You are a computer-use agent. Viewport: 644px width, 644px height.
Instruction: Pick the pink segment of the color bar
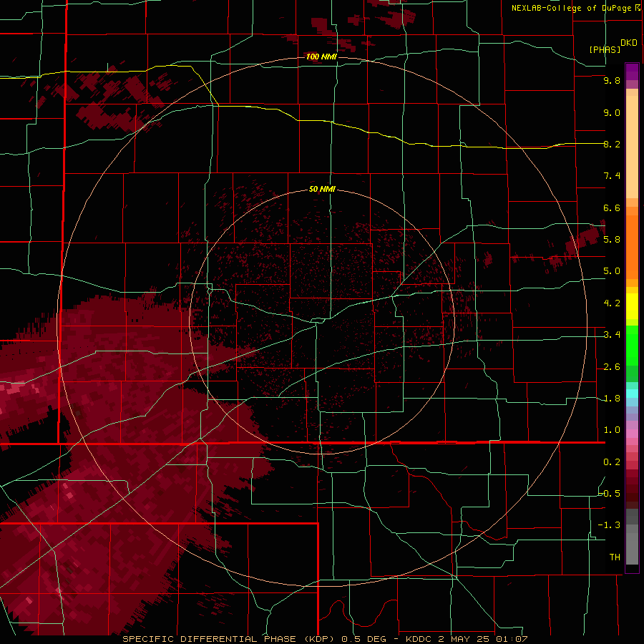click(x=632, y=433)
